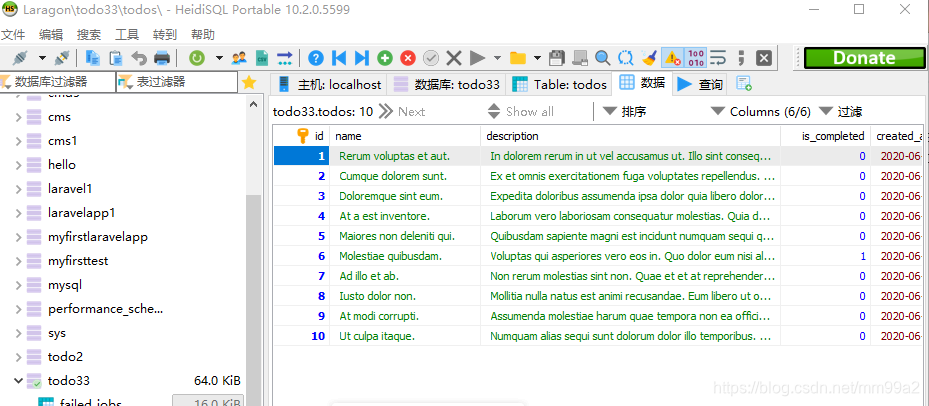Viewport: 929px width, 406px height.
Task: Open the 文件 menu
Action: (13, 34)
